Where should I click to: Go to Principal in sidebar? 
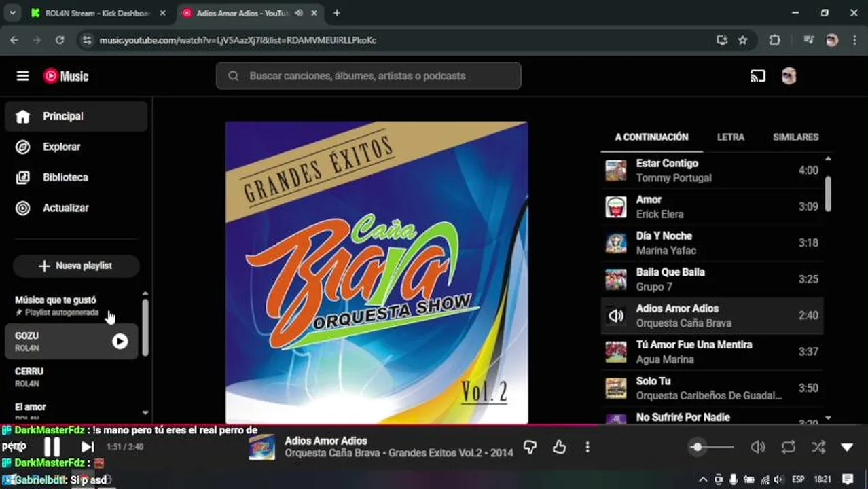tap(76, 116)
